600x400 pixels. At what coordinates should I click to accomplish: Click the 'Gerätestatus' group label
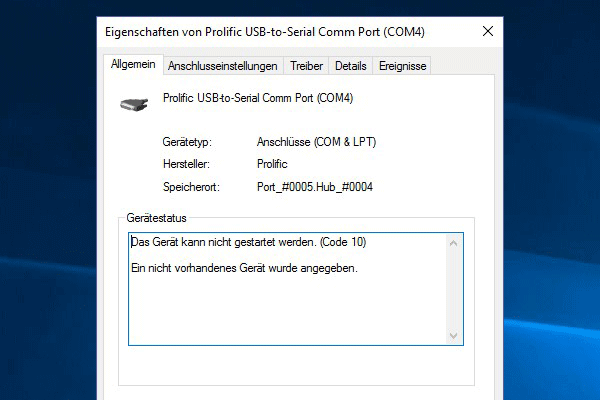click(157, 218)
